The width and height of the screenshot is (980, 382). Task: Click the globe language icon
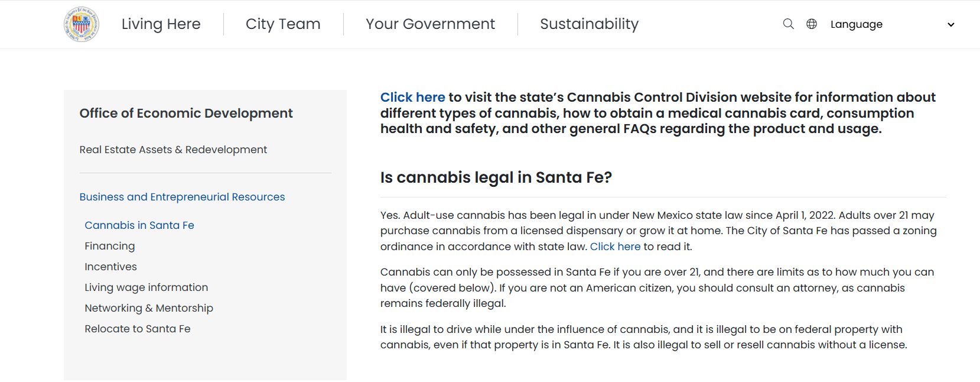coord(812,24)
